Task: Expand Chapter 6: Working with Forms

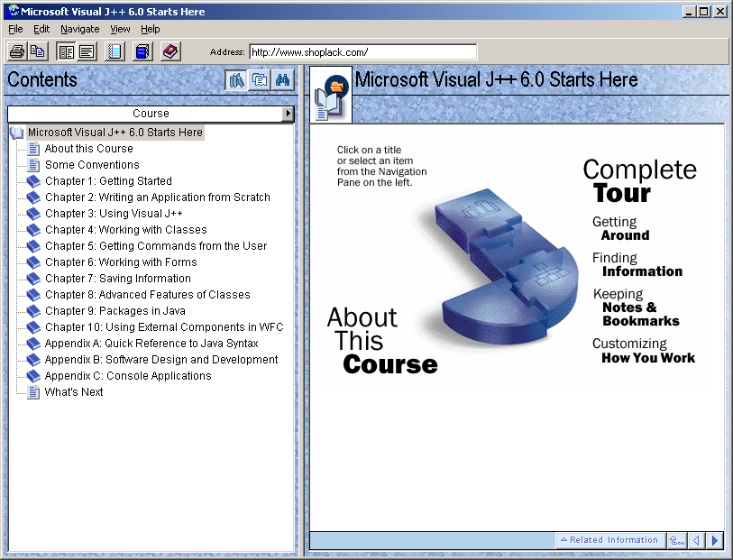Action: click(121, 262)
